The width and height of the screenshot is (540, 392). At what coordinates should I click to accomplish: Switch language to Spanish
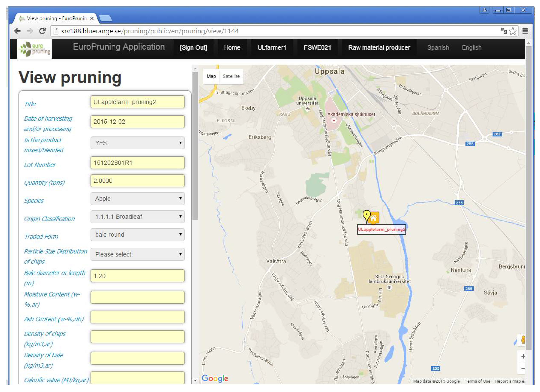pyautogui.click(x=438, y=48)
